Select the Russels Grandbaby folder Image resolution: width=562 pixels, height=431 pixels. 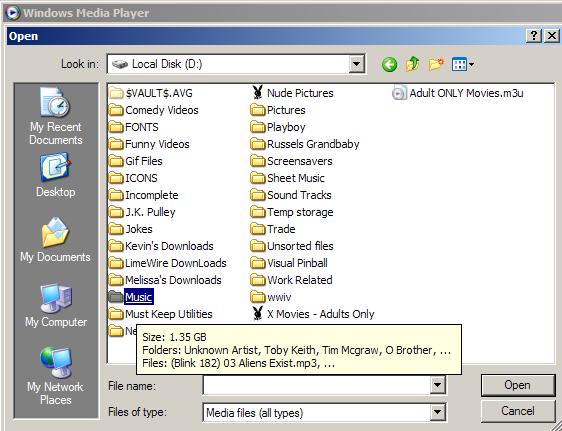click(305, 144)
